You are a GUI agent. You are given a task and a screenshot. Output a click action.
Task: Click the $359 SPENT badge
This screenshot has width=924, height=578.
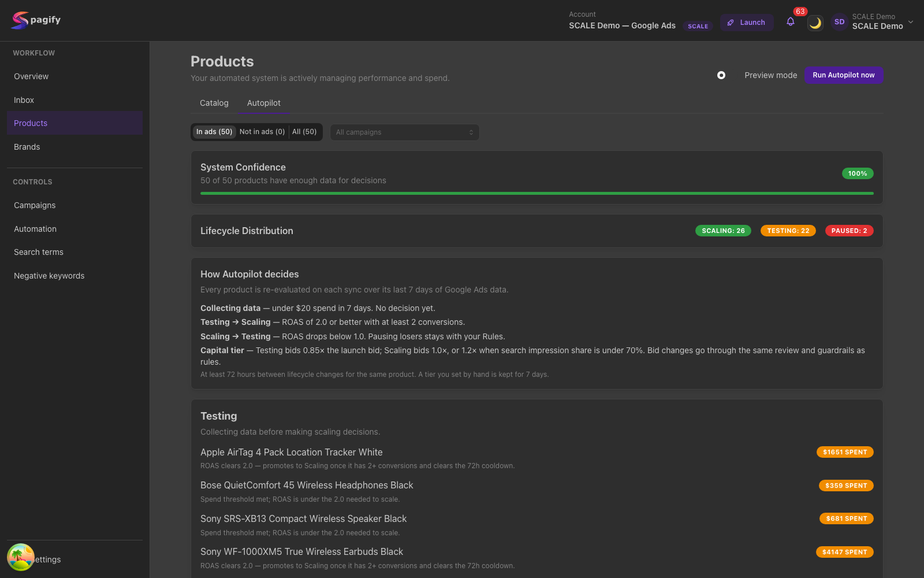tap(846, 486)
